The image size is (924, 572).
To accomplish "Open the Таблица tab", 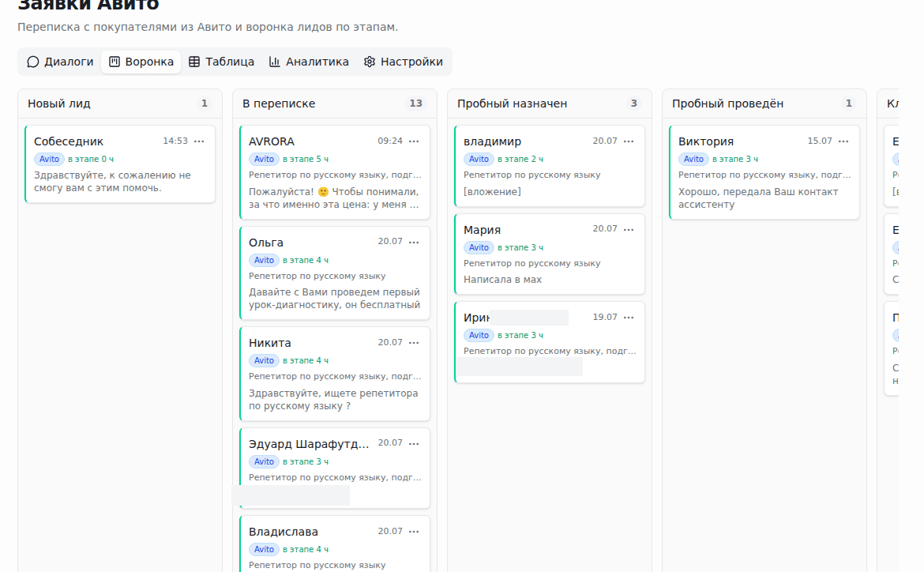I will coord(222,62).
